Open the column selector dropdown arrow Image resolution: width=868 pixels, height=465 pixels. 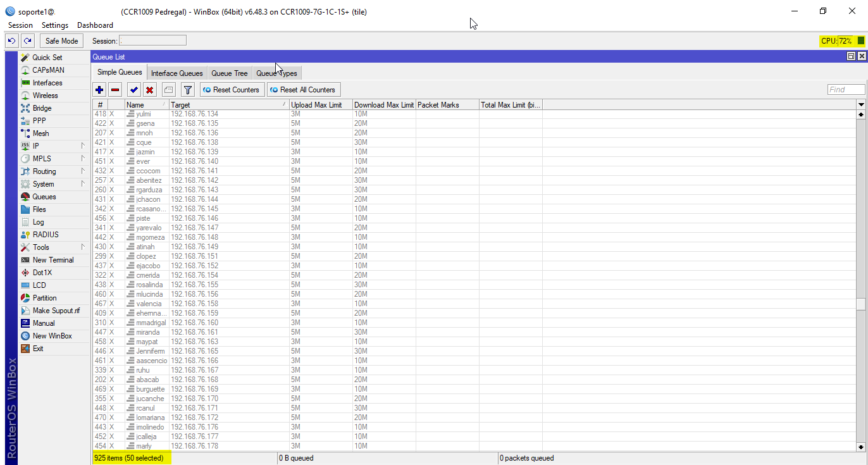860,104
